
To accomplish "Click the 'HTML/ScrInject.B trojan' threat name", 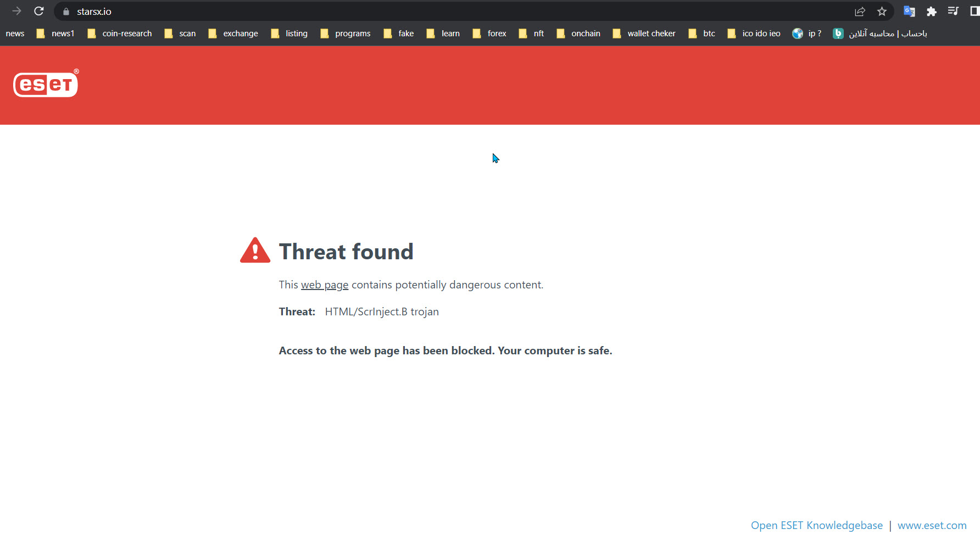I will [382, 311].
